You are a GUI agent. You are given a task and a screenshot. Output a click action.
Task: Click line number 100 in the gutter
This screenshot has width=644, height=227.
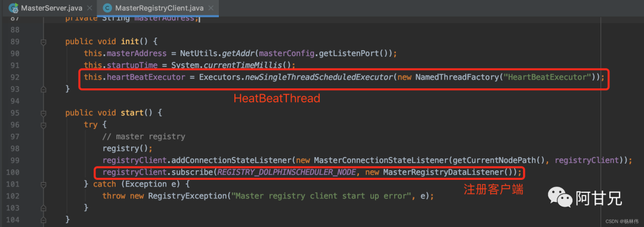click(x=13, y=172)
